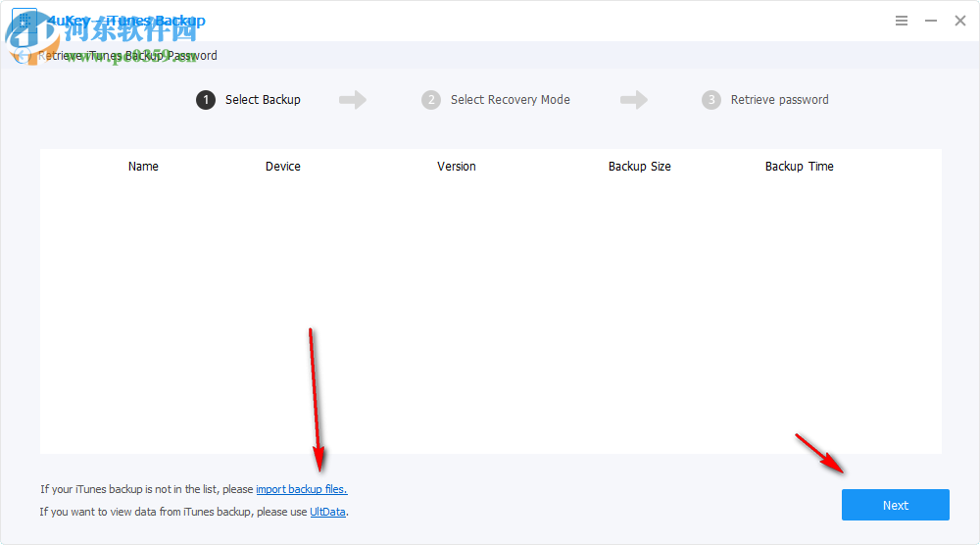Image resolution: width=980 pixels, height=545 pixels.
Task: Select step 3 circle icon
Action: [x=711, y=100]
